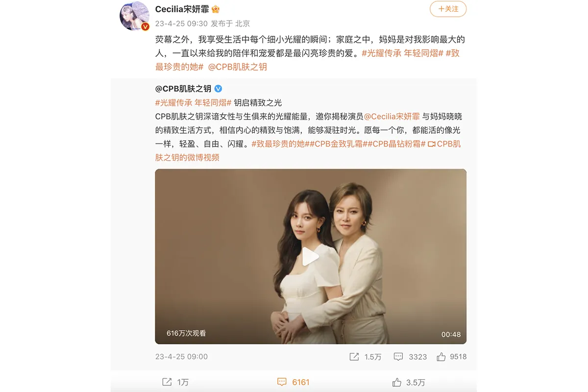Click bottom repost icon showing 1万

167,382
